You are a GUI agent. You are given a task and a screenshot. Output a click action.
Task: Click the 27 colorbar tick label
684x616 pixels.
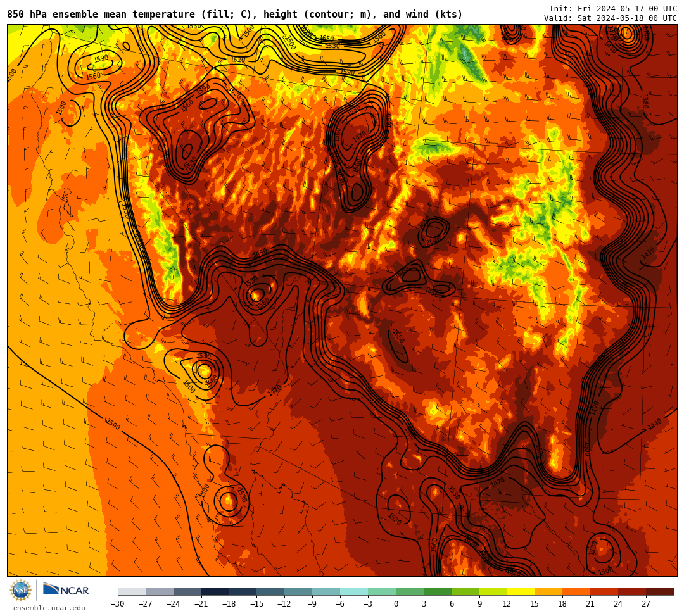(646, 604)
